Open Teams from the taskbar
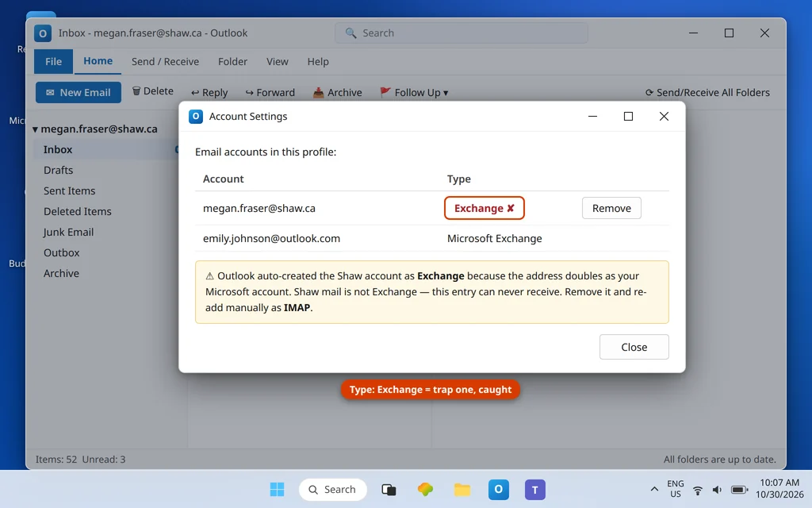 pos(535,489)
